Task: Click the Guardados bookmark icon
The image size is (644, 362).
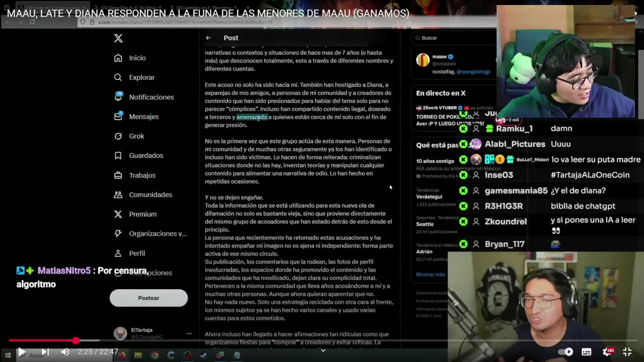Action: (x=118, y=155)
